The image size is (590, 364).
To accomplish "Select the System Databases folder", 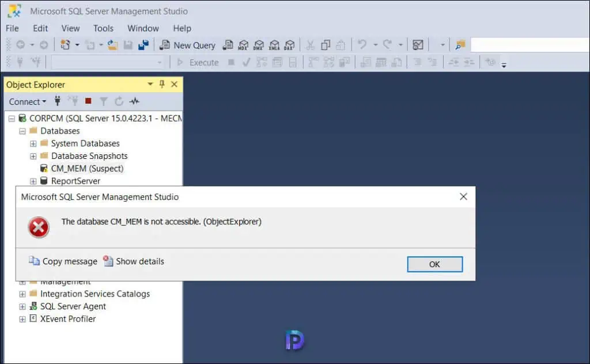I will (x=85, y=143).
